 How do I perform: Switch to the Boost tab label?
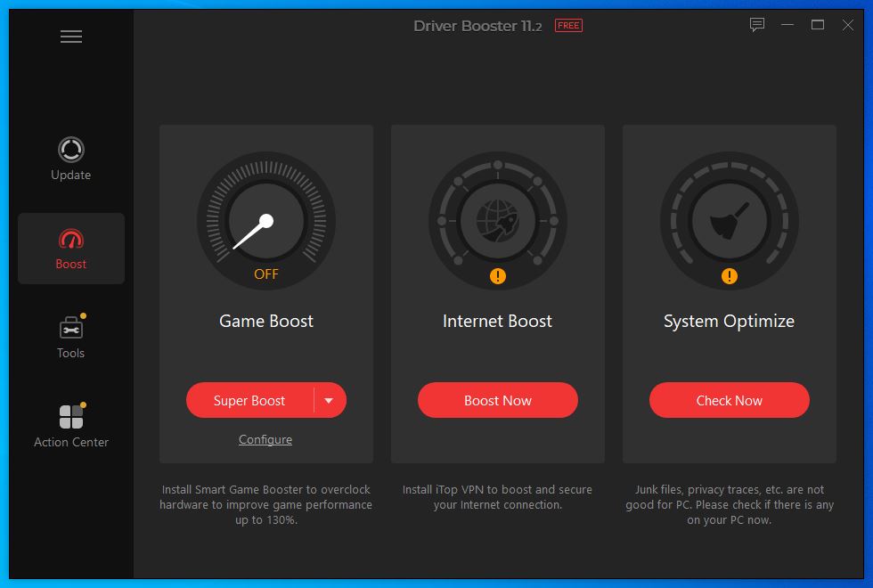coord(70,264)
